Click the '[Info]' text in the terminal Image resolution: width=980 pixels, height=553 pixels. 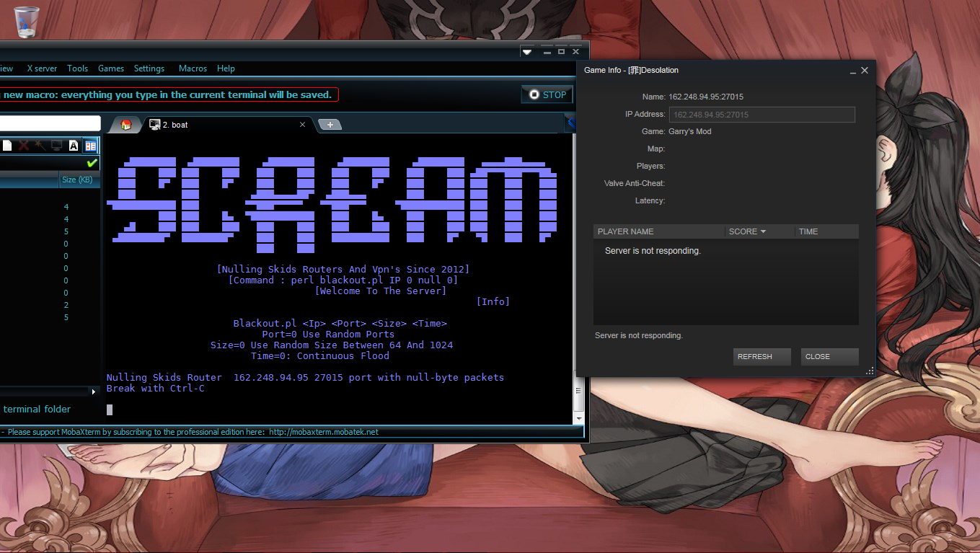493,302
